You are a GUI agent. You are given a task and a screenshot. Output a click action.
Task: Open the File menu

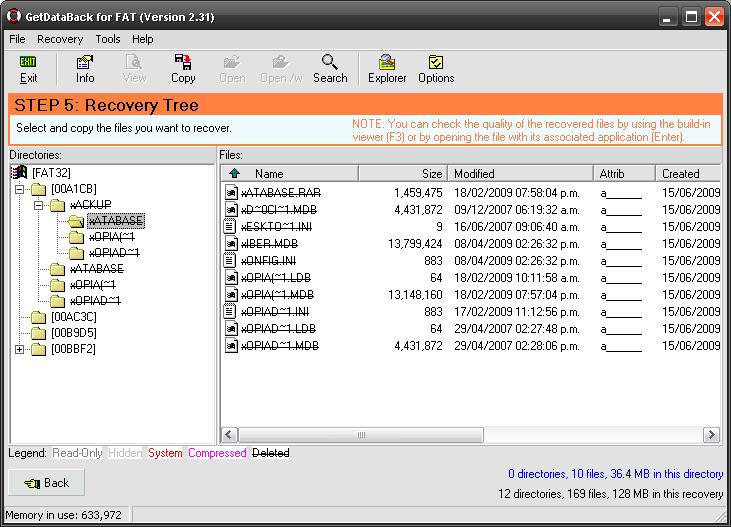tap(17, 39)
